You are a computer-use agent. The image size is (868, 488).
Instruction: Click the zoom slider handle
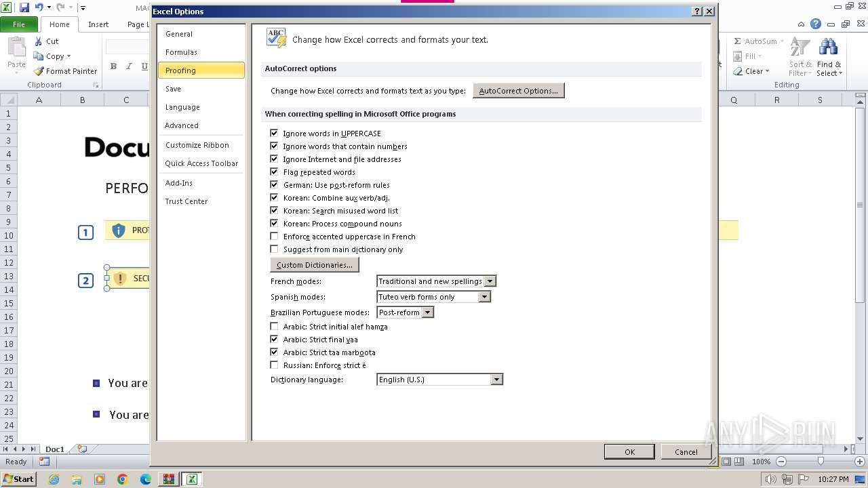coord(821,462)
